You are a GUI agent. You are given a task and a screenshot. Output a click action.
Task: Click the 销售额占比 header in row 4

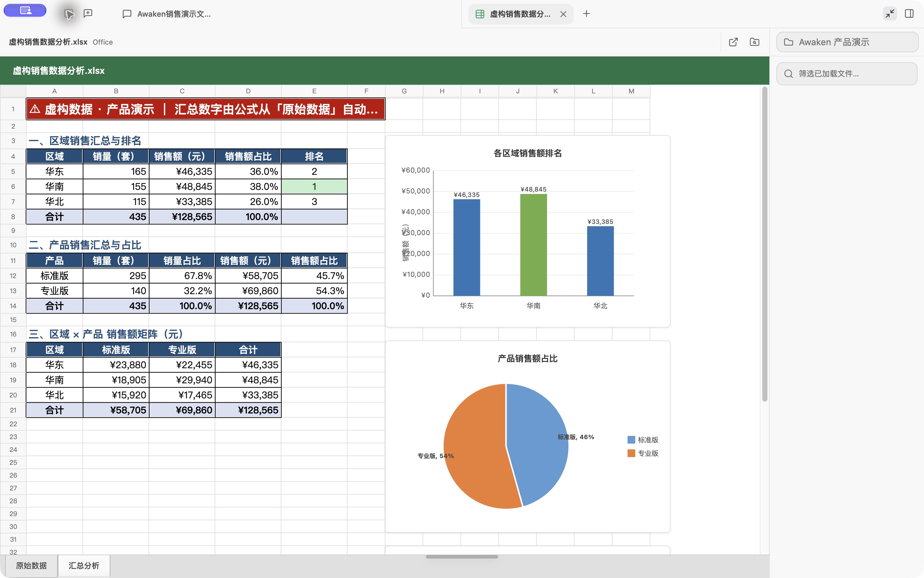click(248, 156)
